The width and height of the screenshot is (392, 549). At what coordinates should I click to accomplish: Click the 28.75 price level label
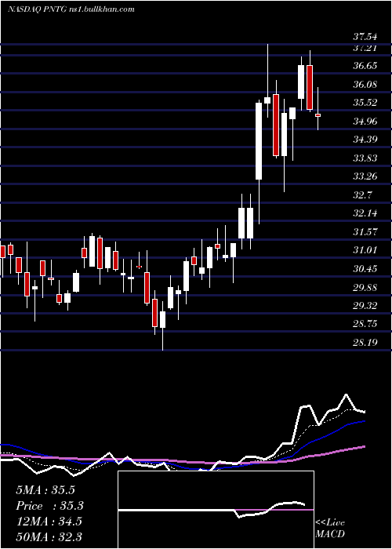(365, 324)
